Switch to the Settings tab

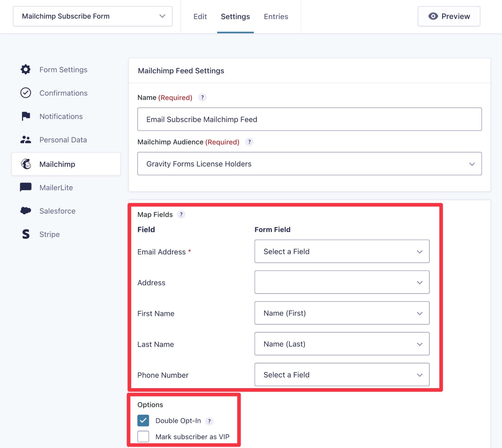point(235,16)
